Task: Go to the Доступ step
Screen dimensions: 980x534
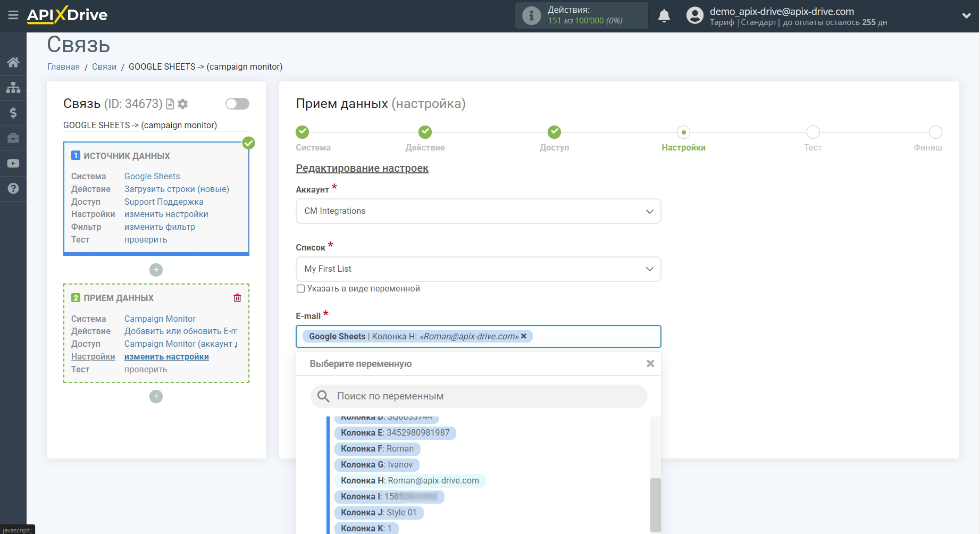Action: (x=554, y=132)
